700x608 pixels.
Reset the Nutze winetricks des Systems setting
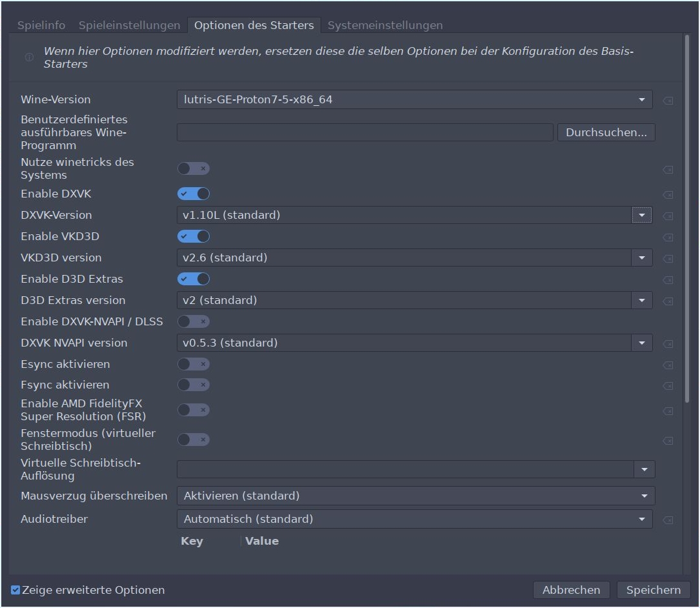tap(668, 169)
